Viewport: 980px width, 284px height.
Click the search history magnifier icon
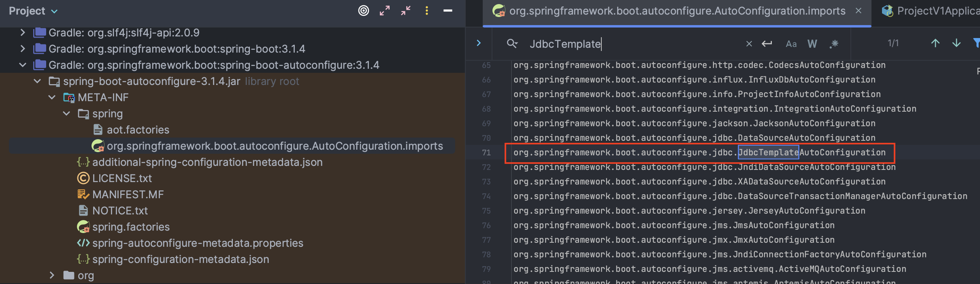tap(512, 44)
